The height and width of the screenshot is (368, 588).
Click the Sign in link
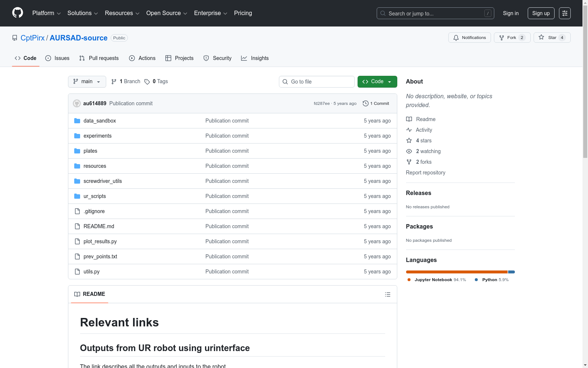tap(511, 13)
